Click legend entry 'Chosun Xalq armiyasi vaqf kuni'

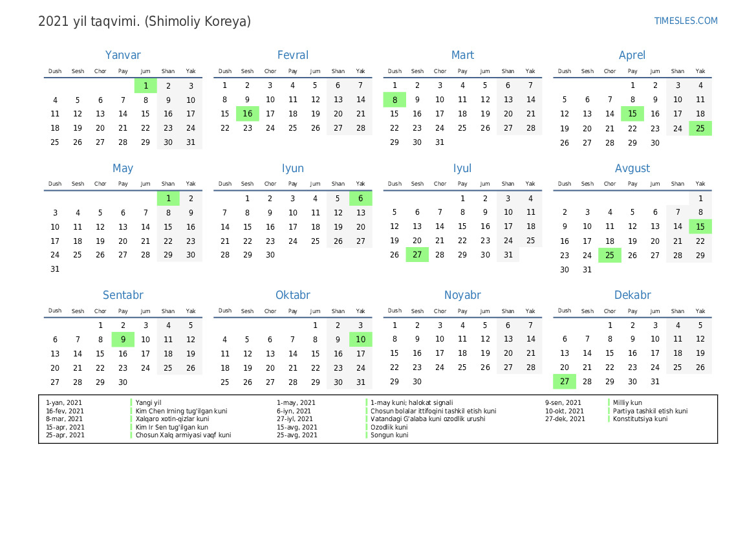click(x=183, y=435)
